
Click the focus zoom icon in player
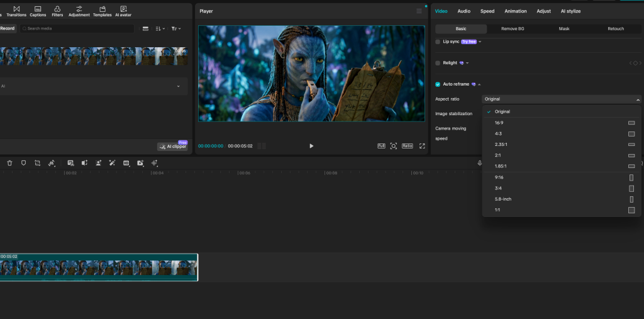point(394,146)
